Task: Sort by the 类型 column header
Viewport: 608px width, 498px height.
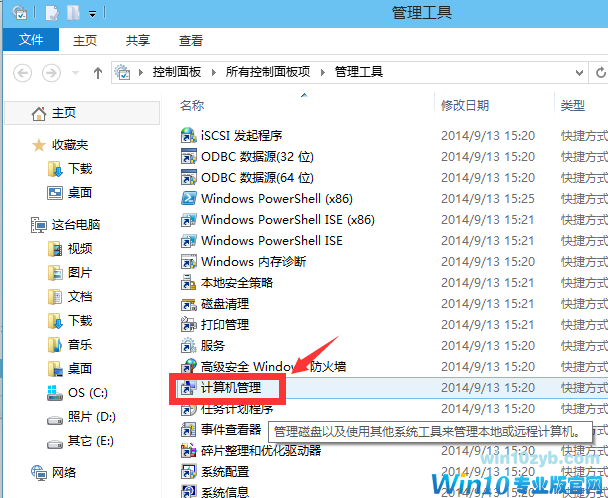Action: click(573, 105)
